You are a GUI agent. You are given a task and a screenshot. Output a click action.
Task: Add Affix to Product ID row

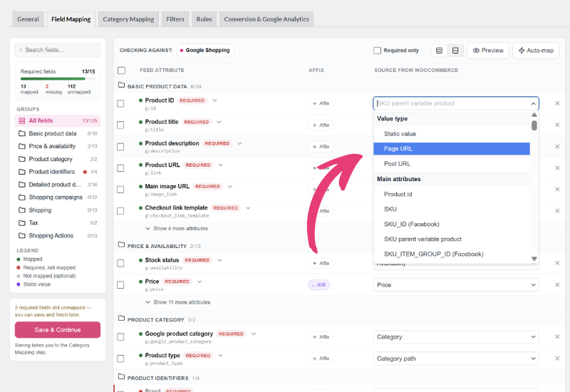pyautogui.click(x=321, y=103)
